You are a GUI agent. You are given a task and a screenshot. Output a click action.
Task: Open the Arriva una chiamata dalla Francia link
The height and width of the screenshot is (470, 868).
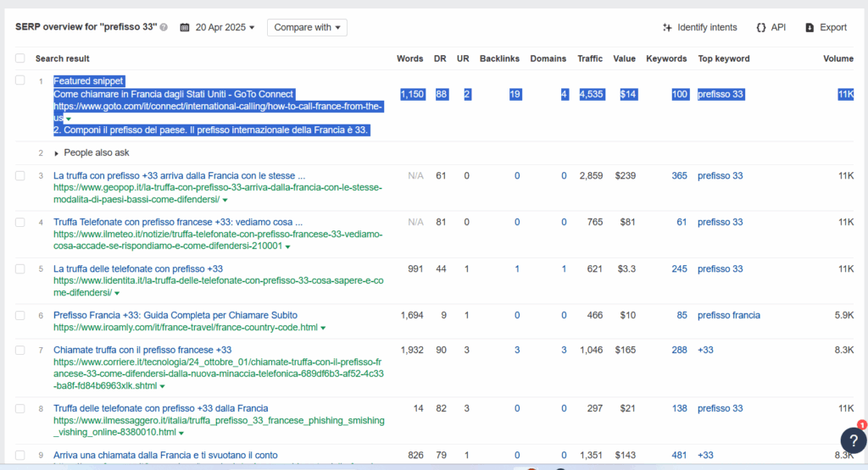point(165,455)
